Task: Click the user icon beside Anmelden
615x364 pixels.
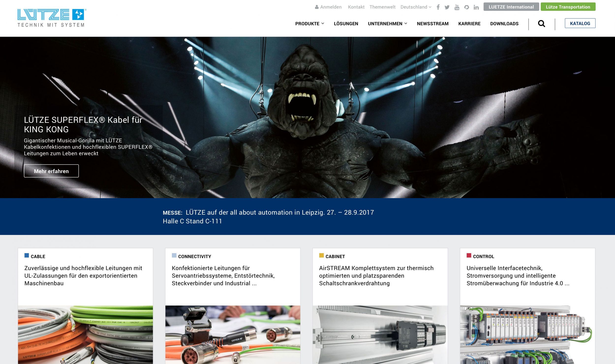Action: pyautogui.click(x=317, y=7)
